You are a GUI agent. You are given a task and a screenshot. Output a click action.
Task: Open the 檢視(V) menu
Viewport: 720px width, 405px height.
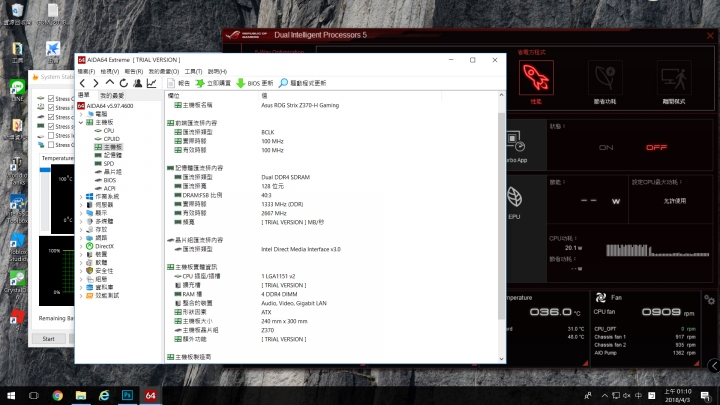point(110,72)
